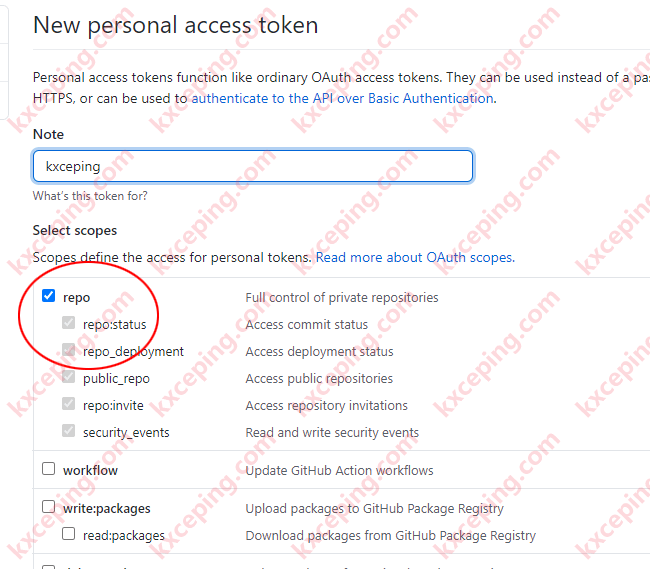Viewport: 650px width, 569px height.
Task: Click the security_events scope label
Action: pyautogui.click(x=126, y=433)
